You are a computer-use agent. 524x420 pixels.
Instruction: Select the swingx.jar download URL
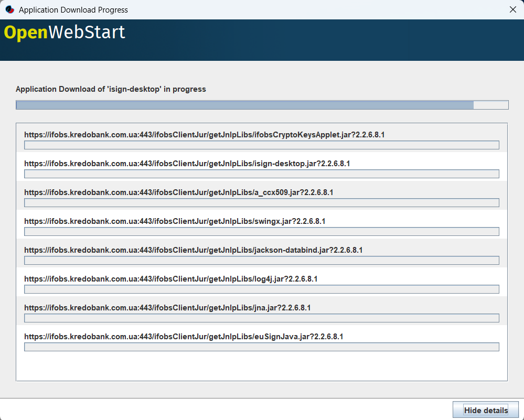tap(175, 221)
